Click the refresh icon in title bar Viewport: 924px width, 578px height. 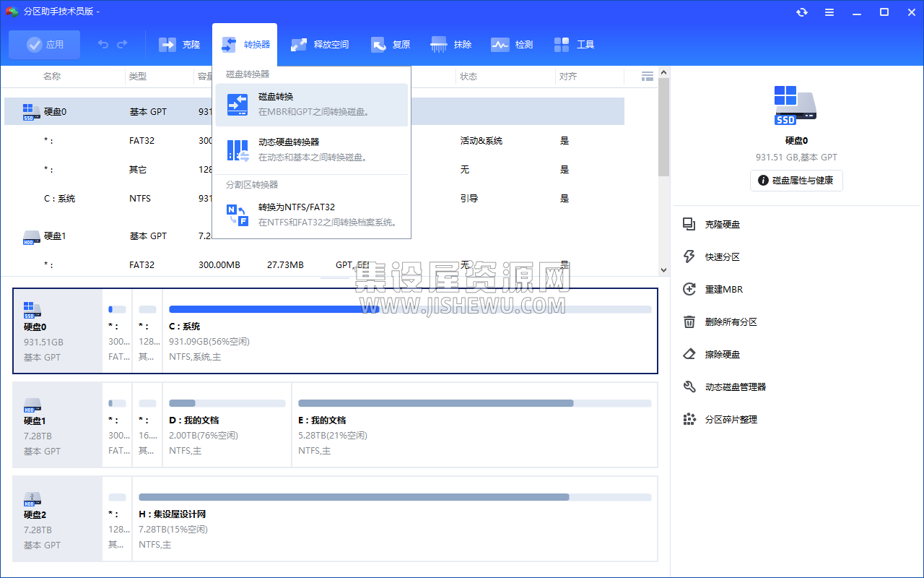click(802, 12)
